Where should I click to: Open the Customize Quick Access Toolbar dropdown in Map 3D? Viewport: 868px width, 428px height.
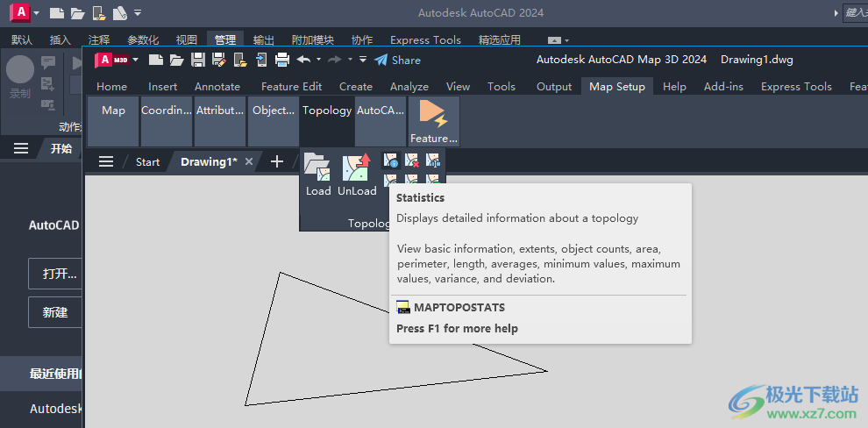[x=363, y=60]
